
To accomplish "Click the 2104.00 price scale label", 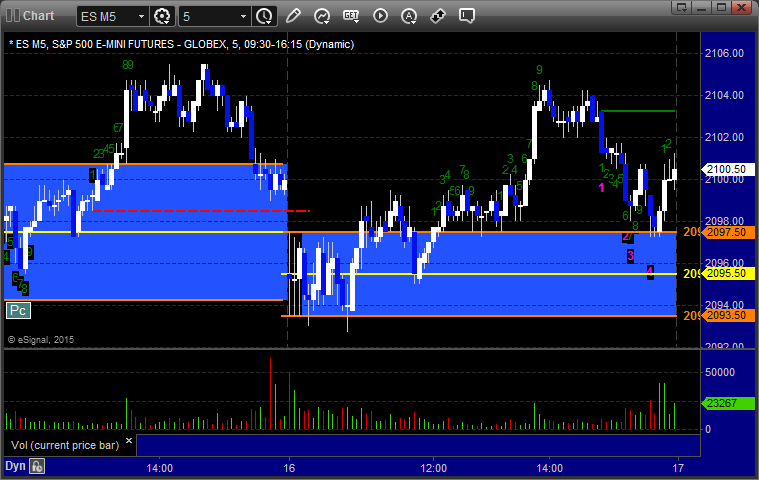I will pos(724,95).
